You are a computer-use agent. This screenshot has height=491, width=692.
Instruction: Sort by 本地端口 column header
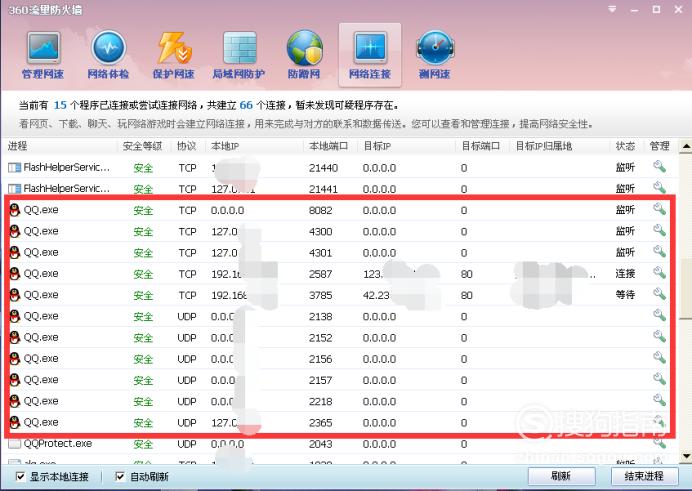[x=328, y=146]
